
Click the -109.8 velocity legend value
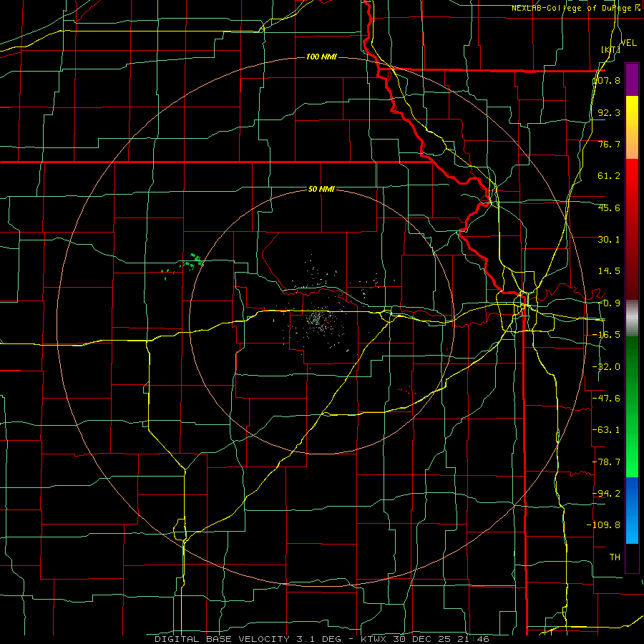604,525
